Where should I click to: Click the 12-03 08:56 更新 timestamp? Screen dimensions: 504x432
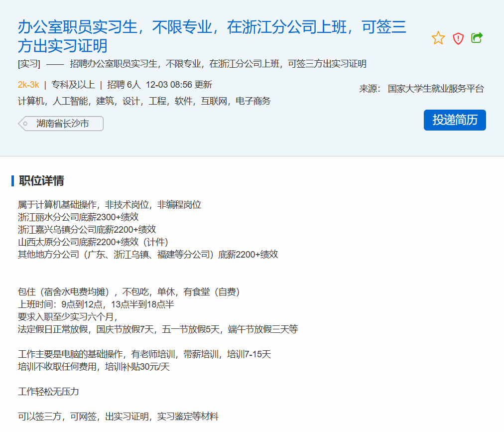(x=179, y=84)
